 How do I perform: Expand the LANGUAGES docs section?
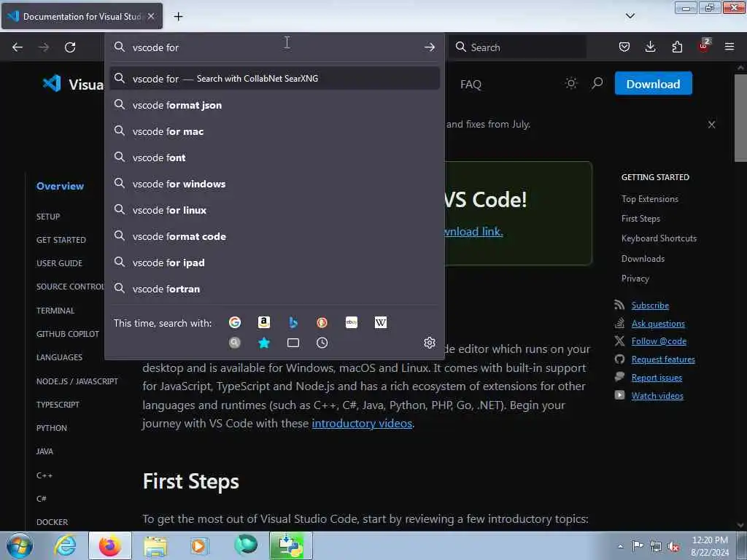[x=59, y=357]
